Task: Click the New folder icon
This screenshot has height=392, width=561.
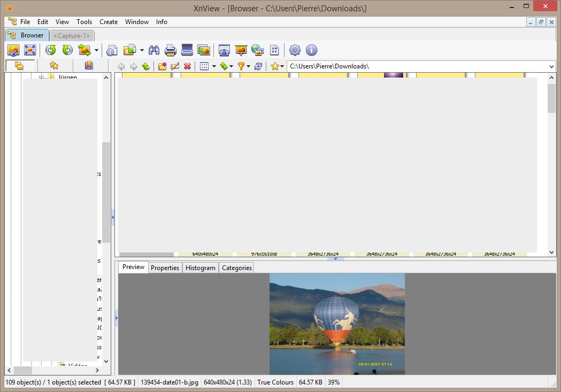Action: (x=162, y=66)
